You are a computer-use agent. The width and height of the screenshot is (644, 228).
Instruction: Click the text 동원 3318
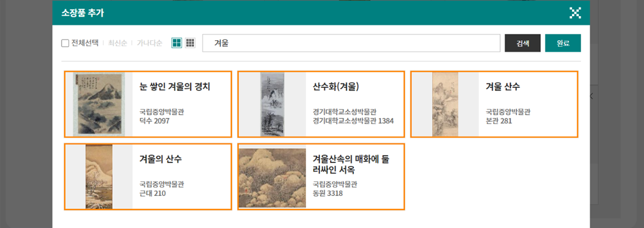[x=327, y=193]
